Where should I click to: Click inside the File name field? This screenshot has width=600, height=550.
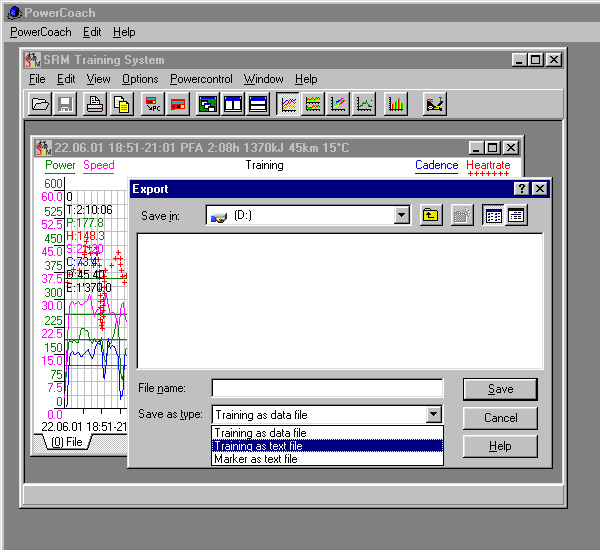pyautogui.click(x=328, y=388)
